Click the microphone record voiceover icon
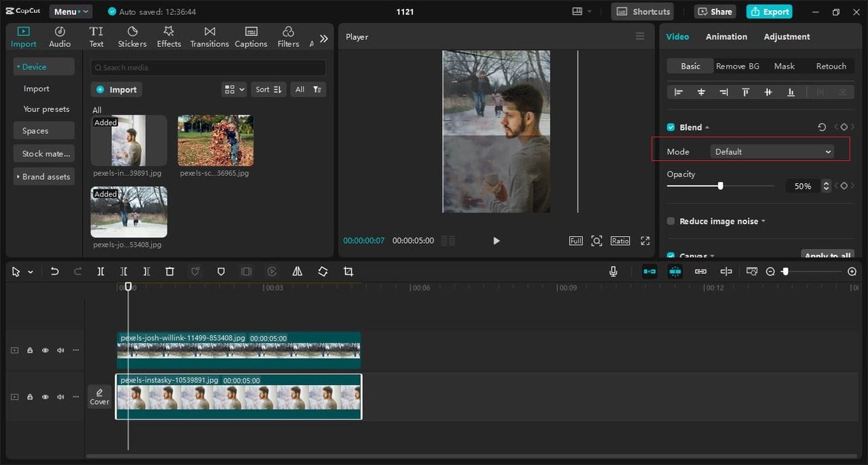This screenshot has width=868, height=465. [613, 272]
